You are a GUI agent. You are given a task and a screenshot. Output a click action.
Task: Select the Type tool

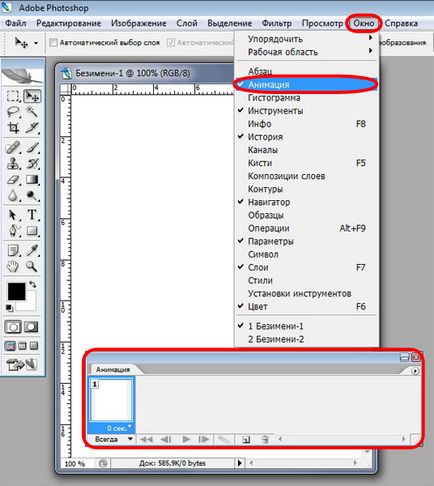(x=32, y=215)
